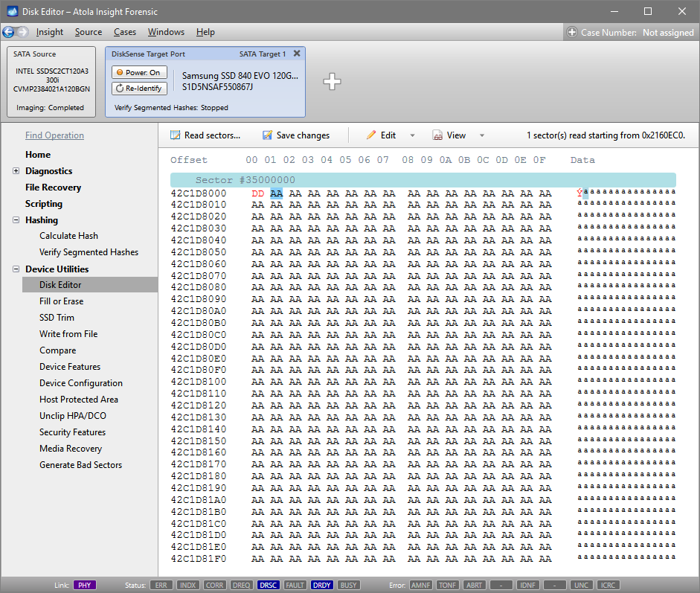The width and height of the screenshot is (700, 593).
Task: Open File Recovery in the sidebar
Action: 53,187
